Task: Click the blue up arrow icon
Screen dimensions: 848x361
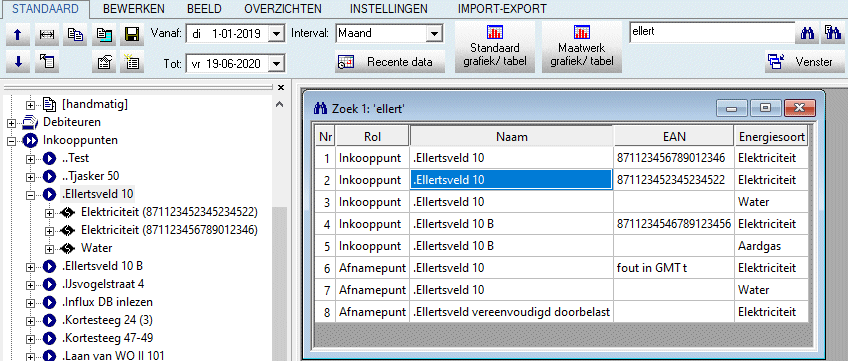Action: click(18, 35)
